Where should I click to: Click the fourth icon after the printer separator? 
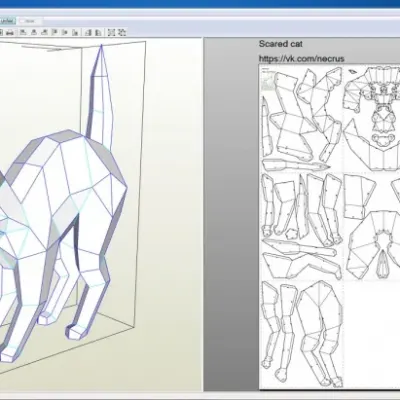pyautogui.click(x=55, y=32)
